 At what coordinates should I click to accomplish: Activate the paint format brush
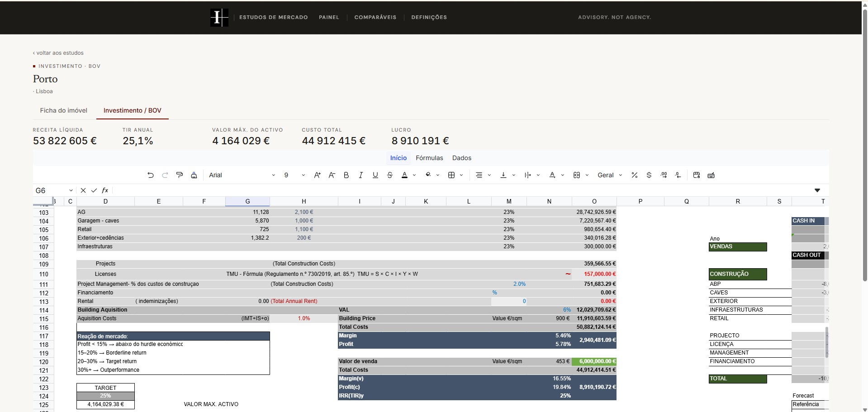[x=180, y=175]
